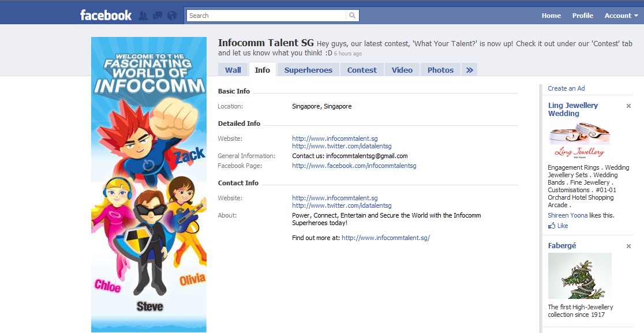The image size is (644, 333).
Task: Close the Ling Jewellery Wedding ad
Action: 628,106
